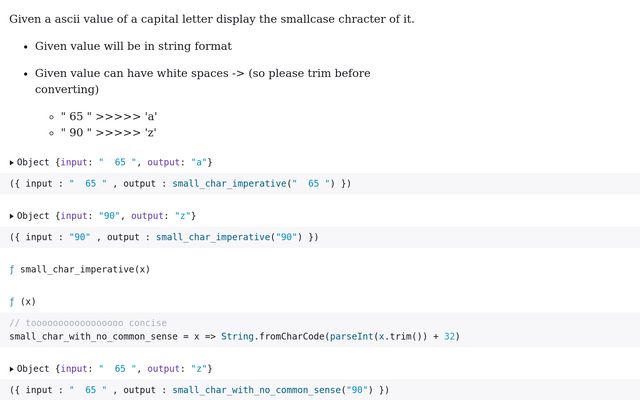Click the ƒ icon beside (x)
The image size is (640, 400).
[12, 301]
